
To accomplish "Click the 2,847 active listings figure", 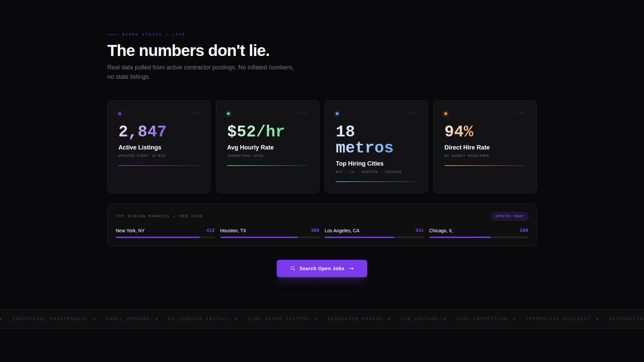I will [x=143, y=131].
